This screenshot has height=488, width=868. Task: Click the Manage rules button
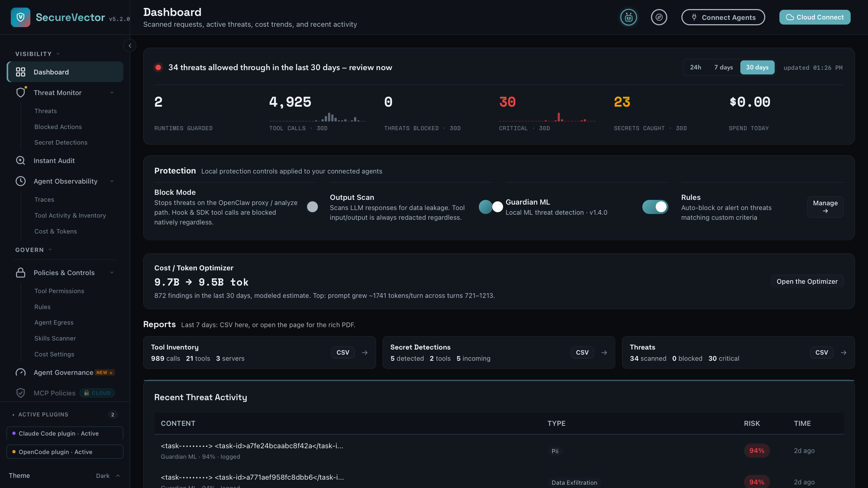825,207
